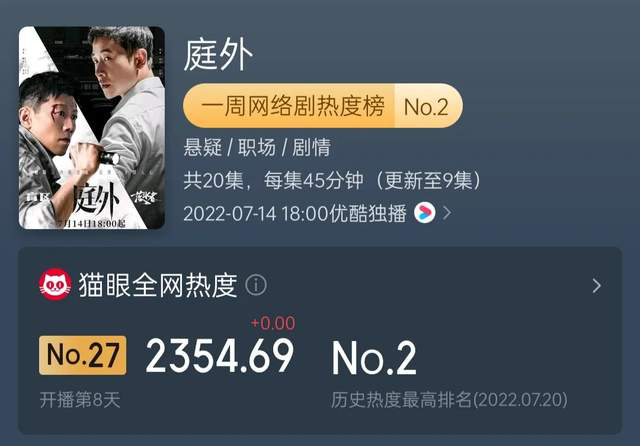This screenshot has width=640, height=446.
Task: Open the 共20集，每集45分钟 episode info line
Action: 273,180
